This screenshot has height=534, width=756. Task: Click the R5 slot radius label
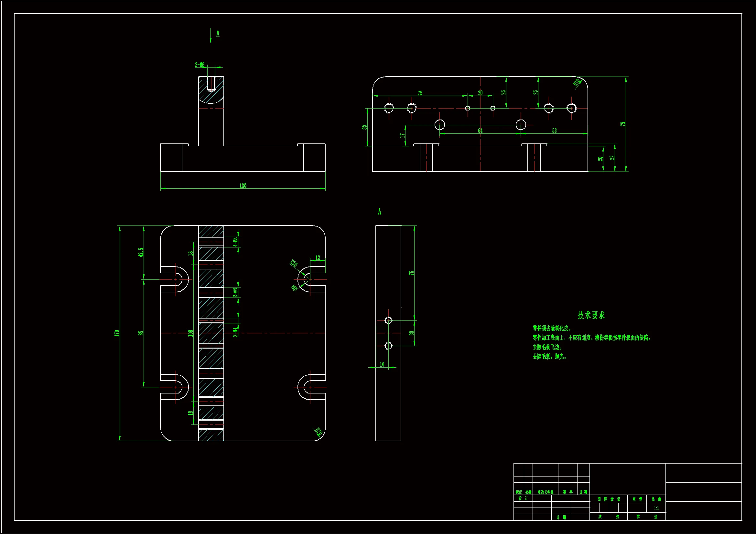294,288
